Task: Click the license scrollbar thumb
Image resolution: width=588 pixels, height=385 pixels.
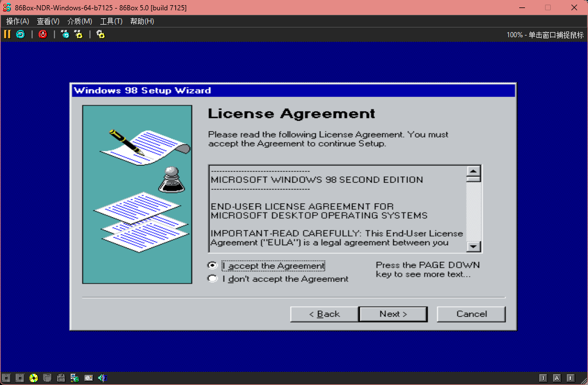Action: [473, 179]
